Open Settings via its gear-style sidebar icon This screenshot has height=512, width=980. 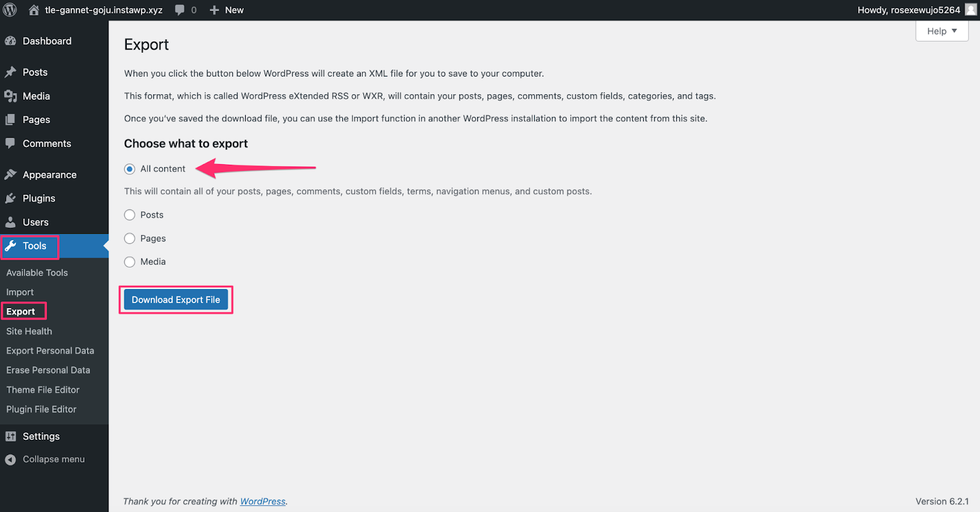point(11,435)
